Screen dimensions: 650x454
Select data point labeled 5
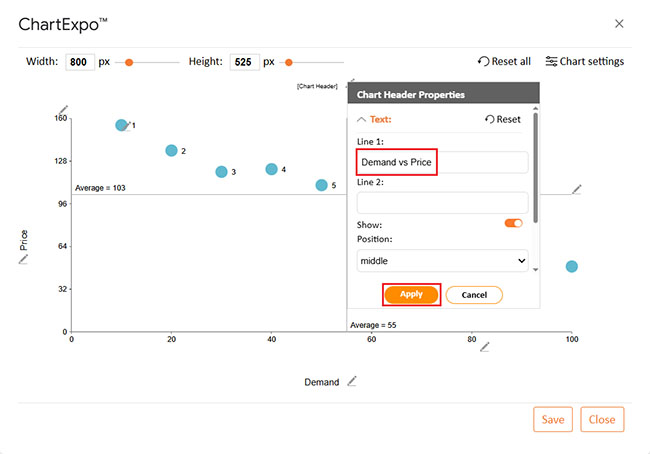321,185
